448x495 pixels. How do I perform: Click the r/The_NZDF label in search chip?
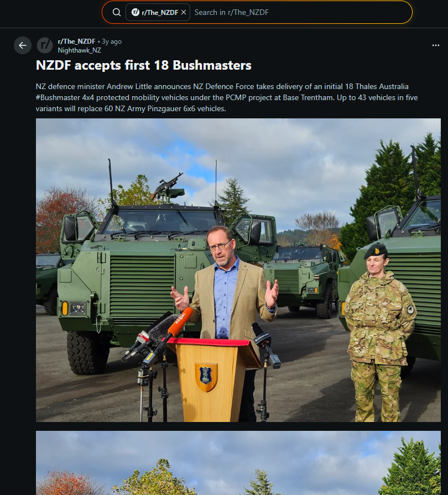tap(160, 13)
